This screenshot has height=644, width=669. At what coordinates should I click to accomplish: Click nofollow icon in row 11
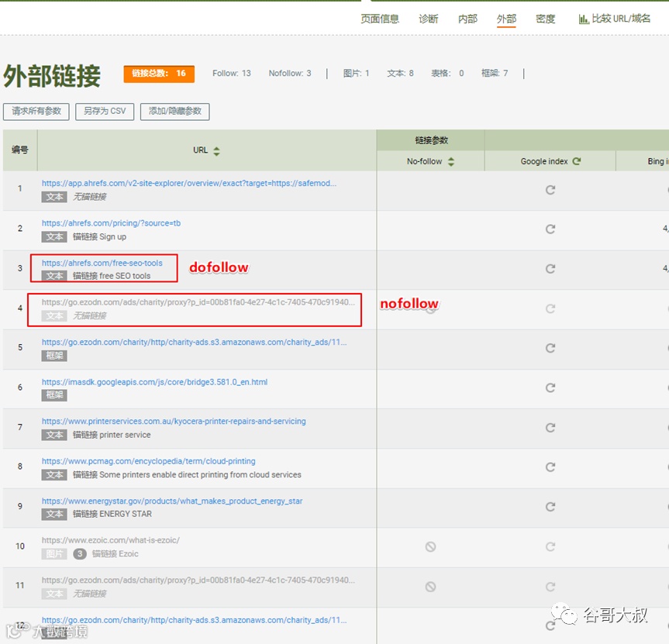point(430,587)
